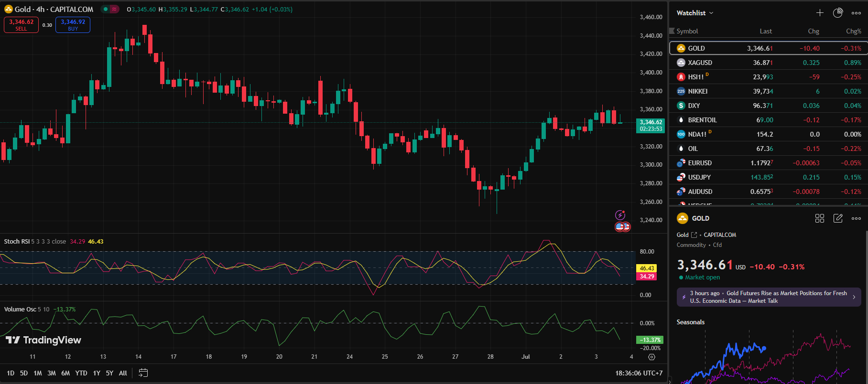Image resolution: width=868 pixels, height=384 pixels.
Task: Open Gold external link icon next to CAPITALCOM
Action: point(694,235)
